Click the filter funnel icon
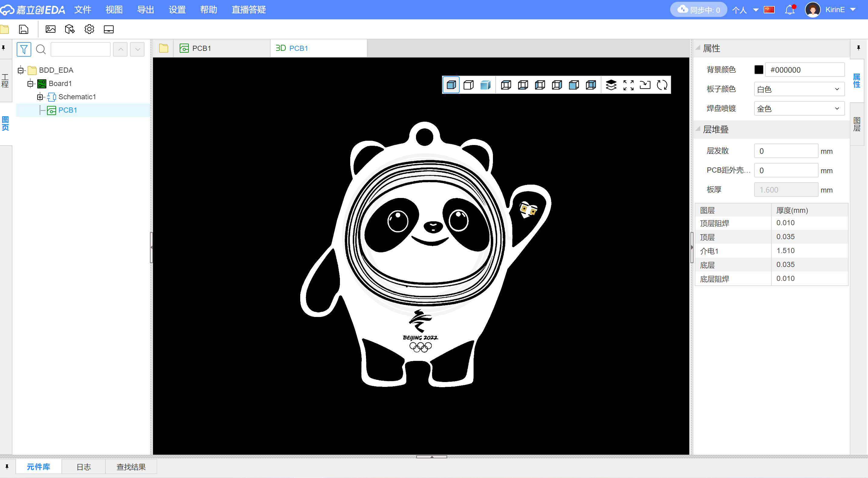 pyautogui.click(x=24, y=49)
